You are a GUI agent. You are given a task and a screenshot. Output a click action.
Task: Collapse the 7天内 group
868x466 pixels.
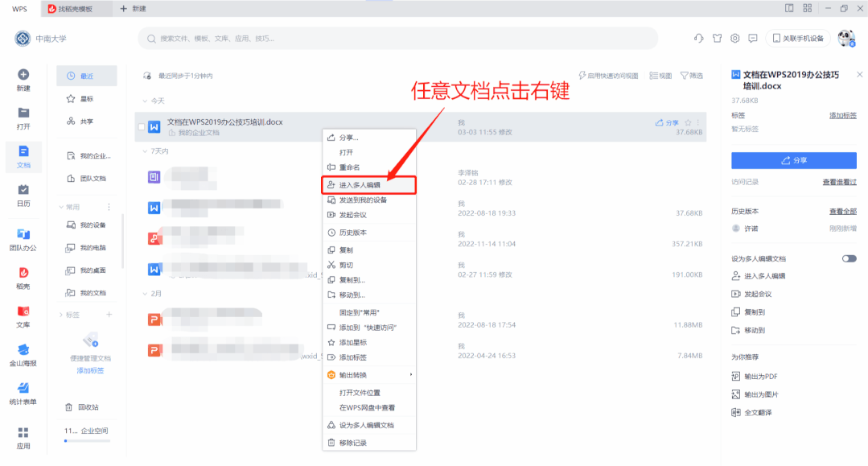tap(145, 151)
